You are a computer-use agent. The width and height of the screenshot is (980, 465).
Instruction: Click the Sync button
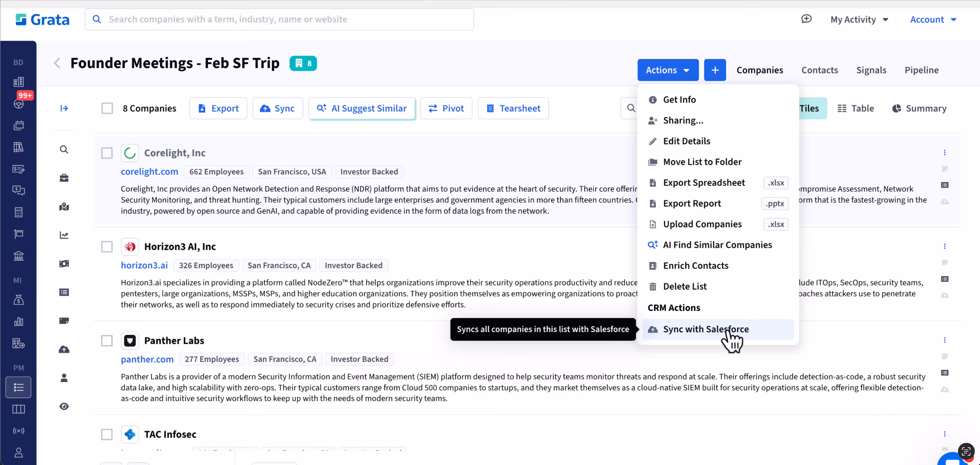tap(278, 108)
